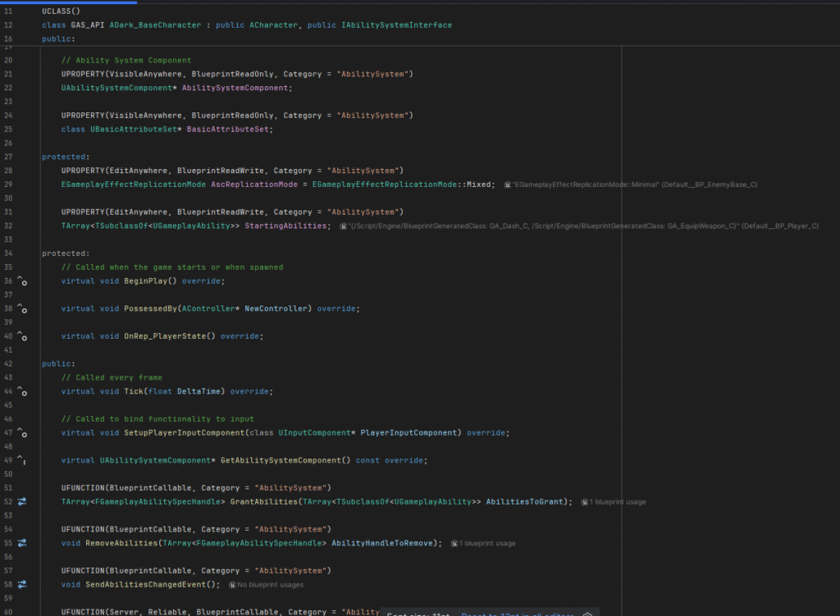Open the gear icon in the font size popup

[x=587, y=612]
